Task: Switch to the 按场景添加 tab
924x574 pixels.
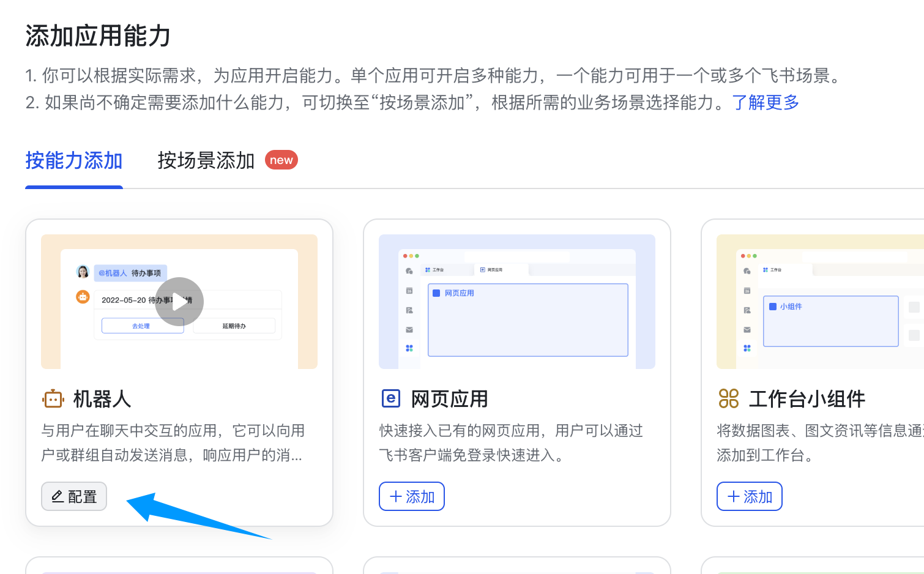Action: pyautogui.click(x=206, y=160)
